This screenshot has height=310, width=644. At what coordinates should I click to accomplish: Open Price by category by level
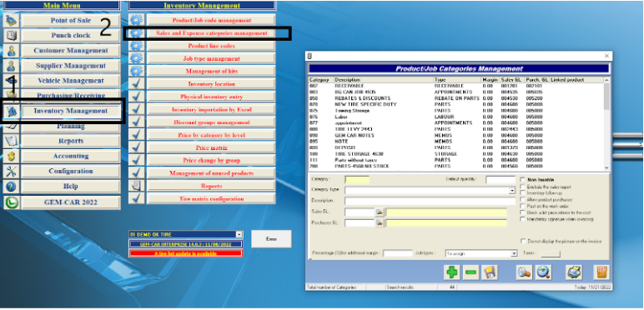[x=212, y=135]
